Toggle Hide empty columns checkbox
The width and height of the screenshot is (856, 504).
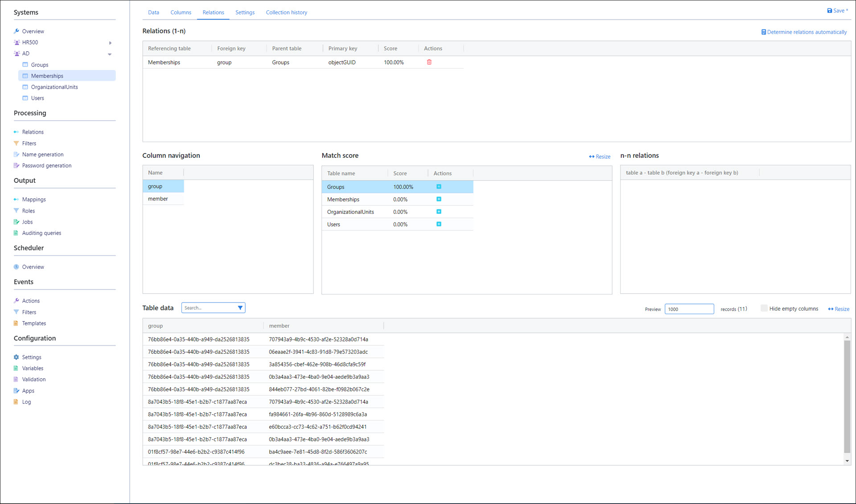[764, 308]
